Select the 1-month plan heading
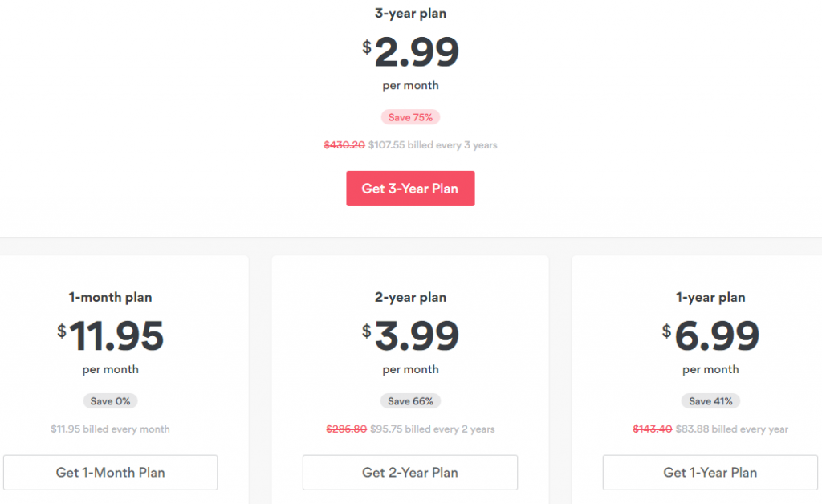 pyautogui.click(x=110, y=297)
